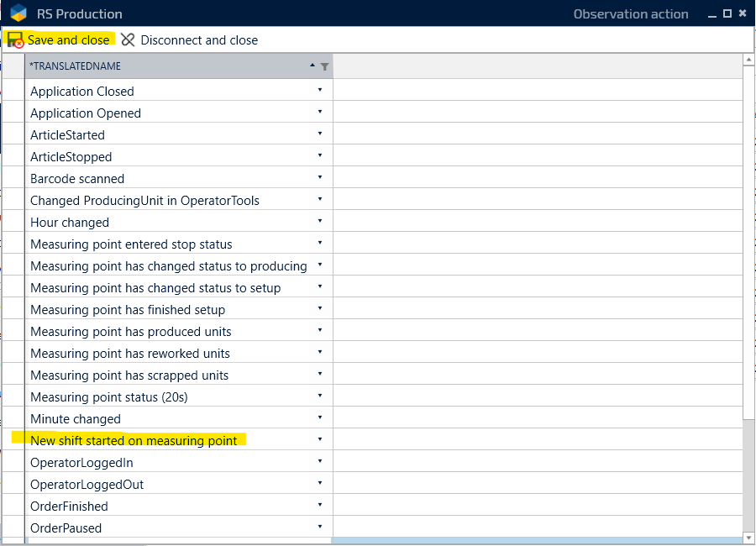Click the vertical scrollbar down arrow
The image size is (756, 546).
pos(748,538)
